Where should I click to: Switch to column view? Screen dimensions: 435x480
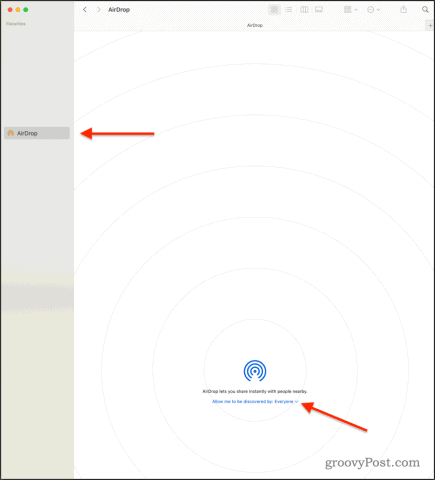304,10
